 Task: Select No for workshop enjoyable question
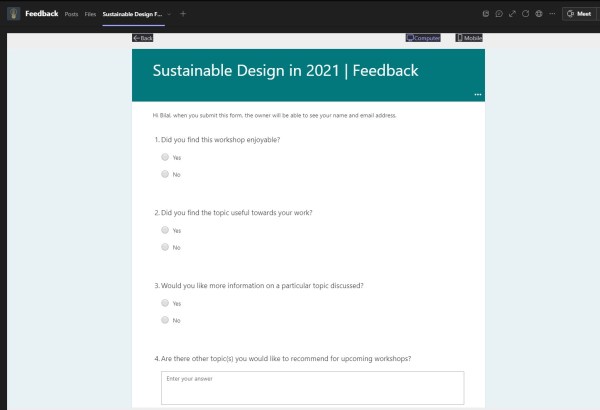[165, 174]
